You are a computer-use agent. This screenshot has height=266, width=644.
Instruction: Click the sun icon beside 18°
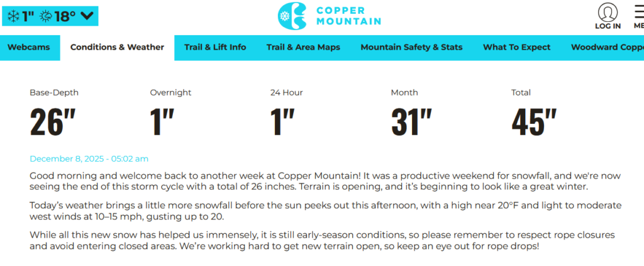(x=46, y=16)
